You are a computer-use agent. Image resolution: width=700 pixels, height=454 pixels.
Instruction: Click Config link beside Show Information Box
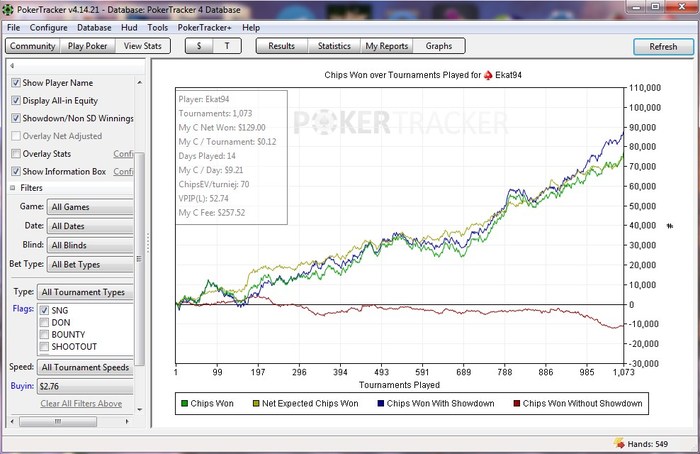coord(123,171)
